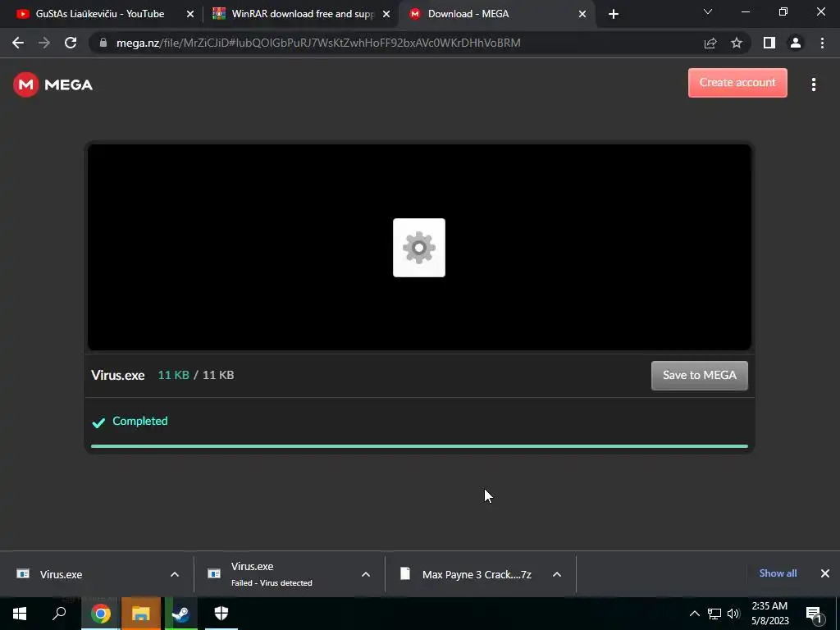Show hidden system tray icons
This screenshot has width=840, height=630.
[x=694, y=614]
